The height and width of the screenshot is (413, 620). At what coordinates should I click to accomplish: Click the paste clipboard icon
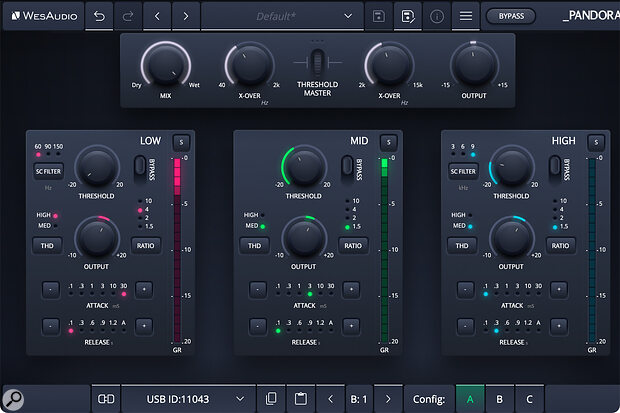click(x=301, y=399)
